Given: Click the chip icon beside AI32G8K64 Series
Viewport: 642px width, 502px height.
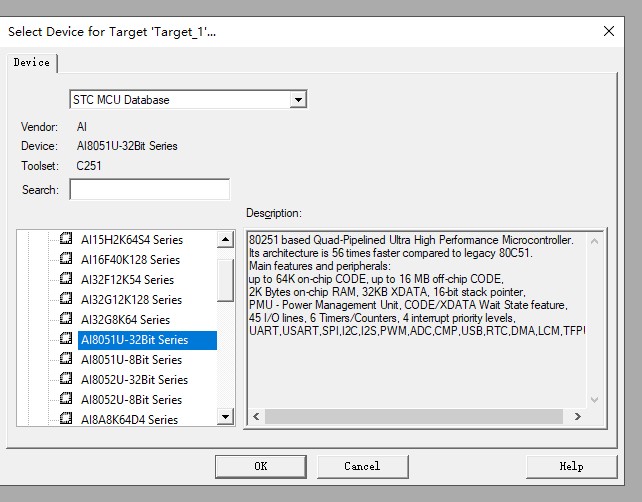Looking at the screenshot, I should pos(66,318).
